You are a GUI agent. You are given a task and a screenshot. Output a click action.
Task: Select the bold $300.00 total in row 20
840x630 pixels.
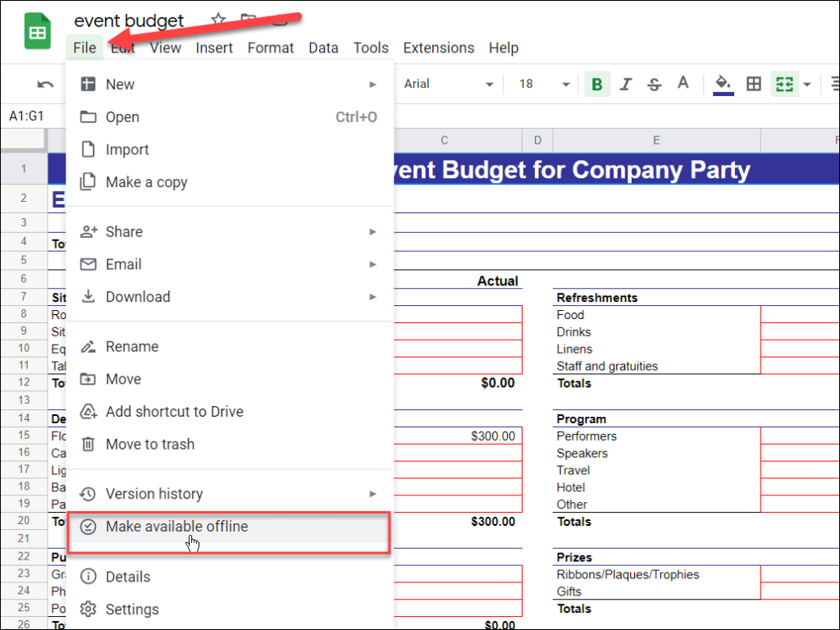(458, 521)
